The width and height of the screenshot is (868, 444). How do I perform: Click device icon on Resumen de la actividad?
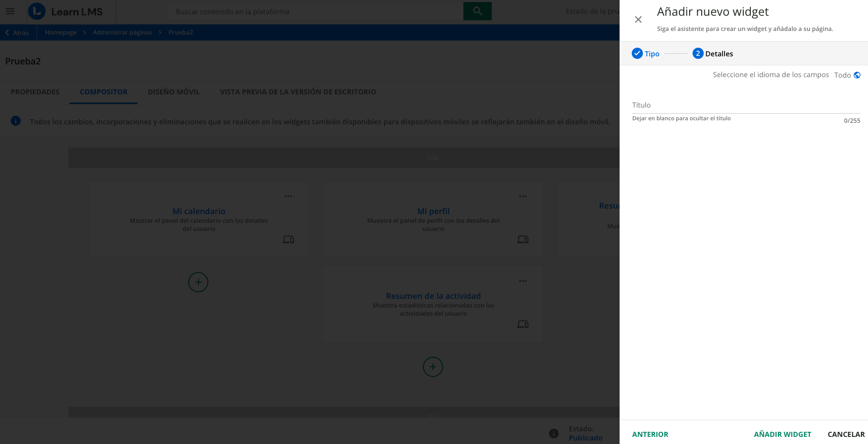[523, 324]
